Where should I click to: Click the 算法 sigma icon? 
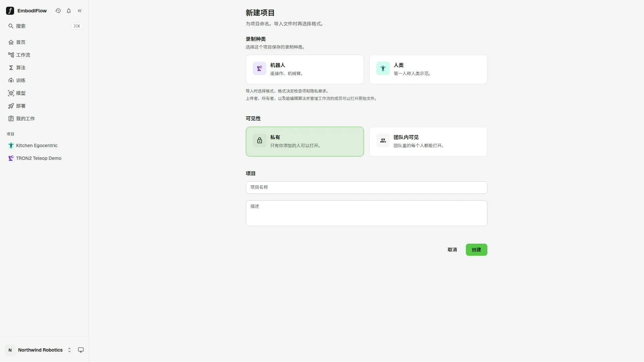(x=11, y=68)
